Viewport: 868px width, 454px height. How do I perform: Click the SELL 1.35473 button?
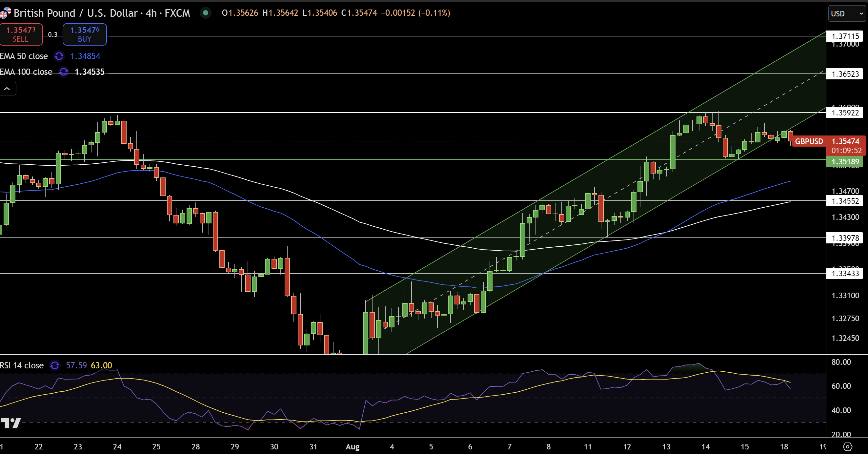(x=21, y=34)
